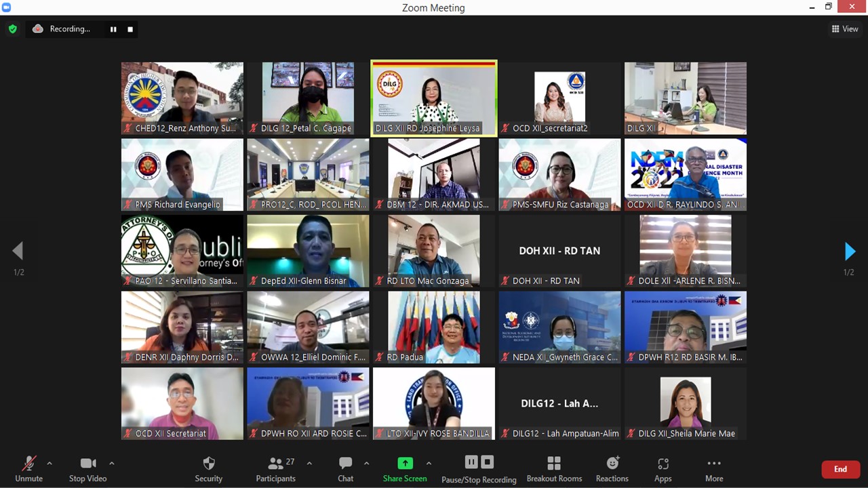Open the More options menu
This screenshot has height=488, width=868.
coord(714,468)
